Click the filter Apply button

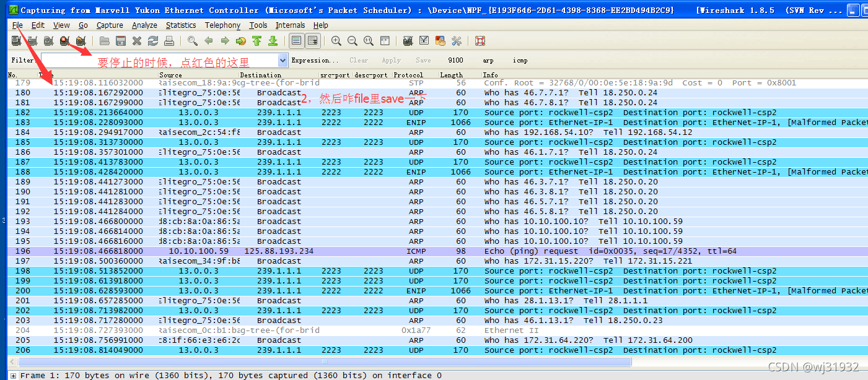(391, 60)
